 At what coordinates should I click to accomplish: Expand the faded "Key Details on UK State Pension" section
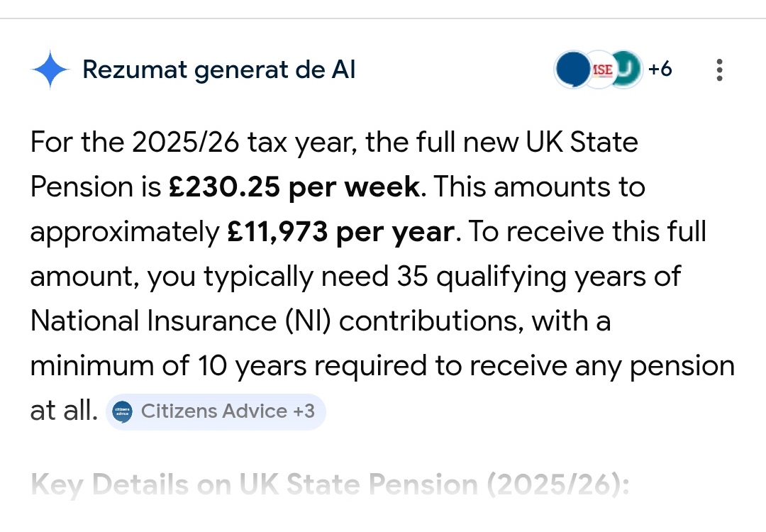(x=330, y=485)
